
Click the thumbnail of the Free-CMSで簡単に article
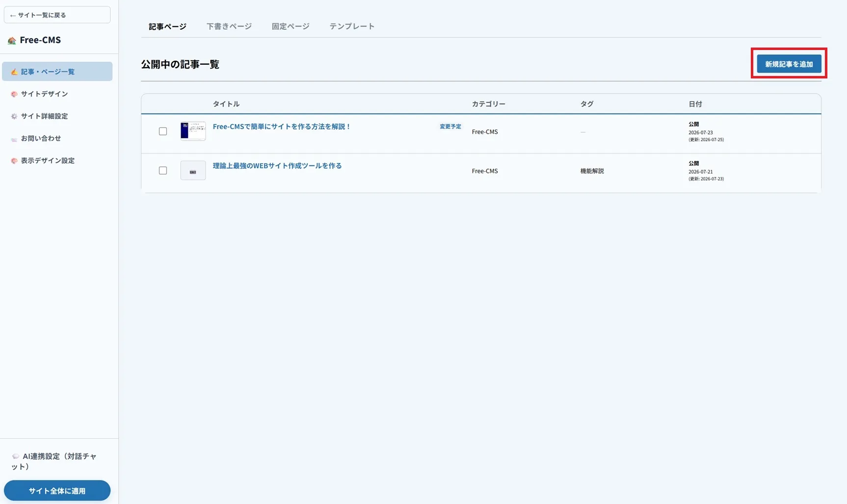pos(193,131)
